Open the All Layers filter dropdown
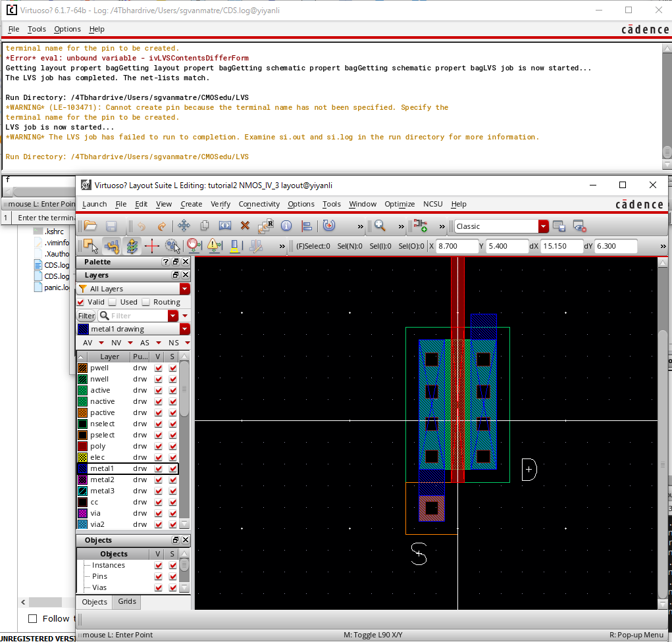The height and width of the screenshot is (642, 672). click(185, 289)
